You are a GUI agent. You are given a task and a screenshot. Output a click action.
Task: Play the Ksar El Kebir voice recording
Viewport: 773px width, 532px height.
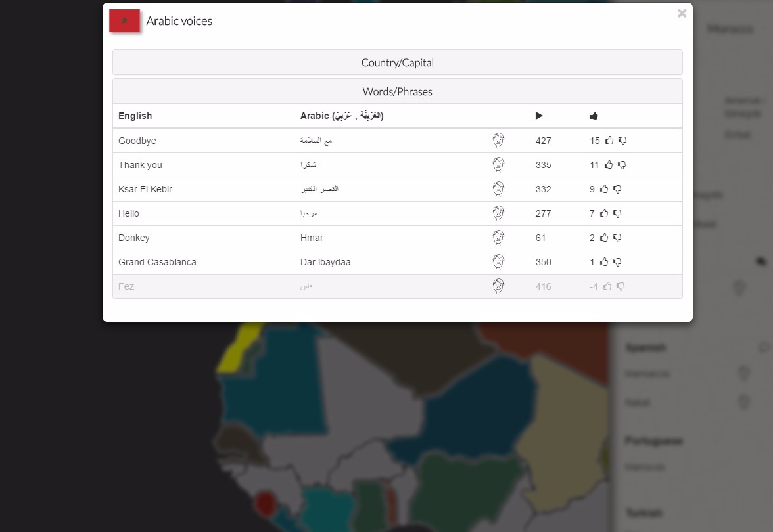pyautogui.click(x=498, y=189)
